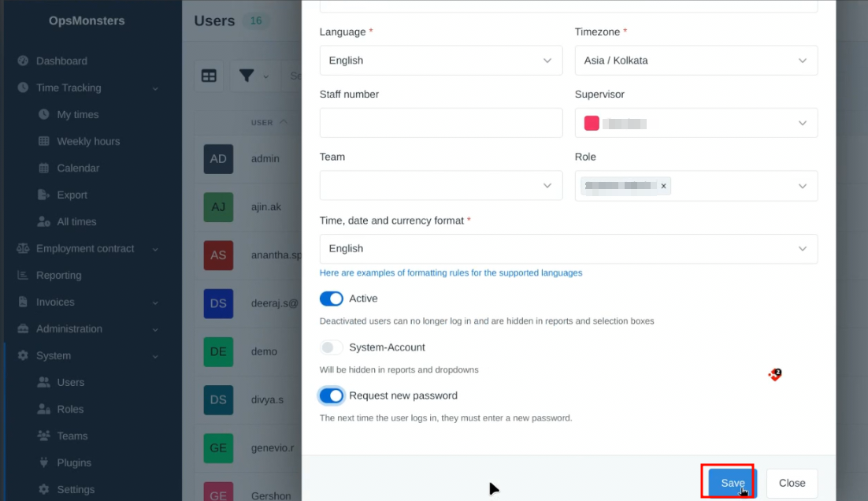The width and height of the screenshot is (868, 501).
Task: Open the filter funnel icon
Action: pos(247,76)
